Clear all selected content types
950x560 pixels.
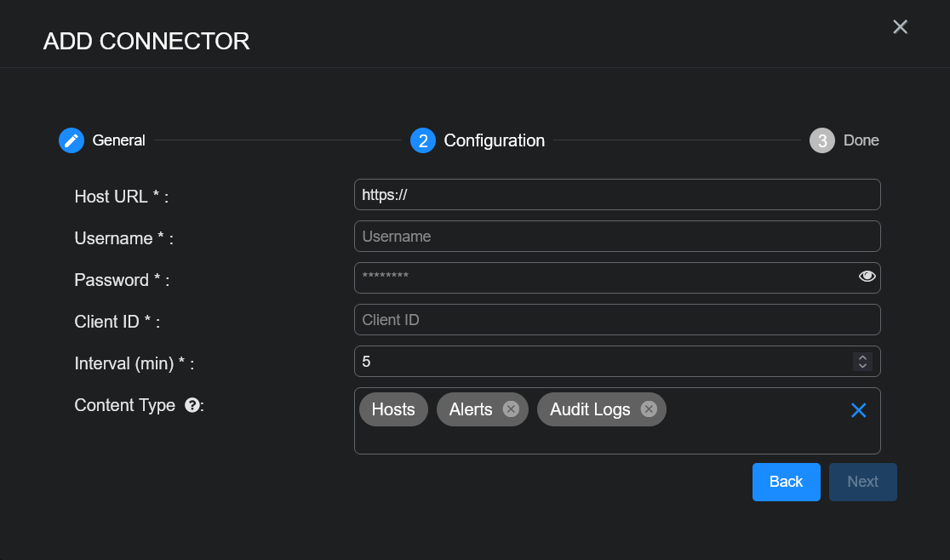[858, 410]
